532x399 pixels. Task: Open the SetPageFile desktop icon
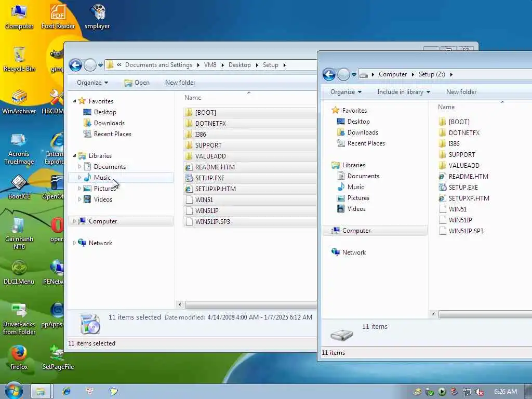[x=58, y=357]
